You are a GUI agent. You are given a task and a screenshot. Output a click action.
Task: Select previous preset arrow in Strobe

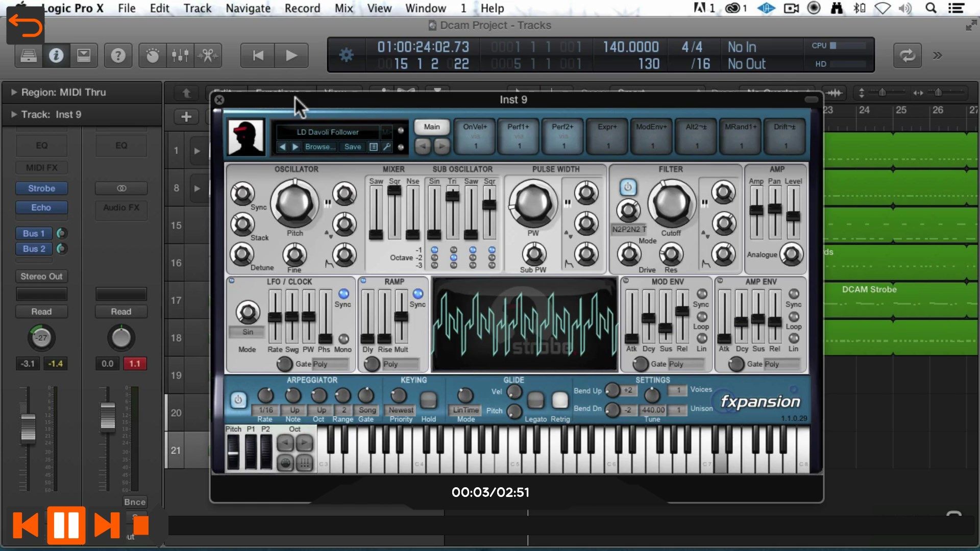click(x=282, y=147)
